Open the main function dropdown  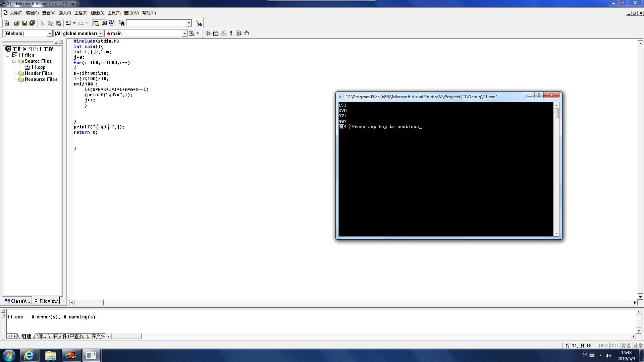tap(184, 33)
